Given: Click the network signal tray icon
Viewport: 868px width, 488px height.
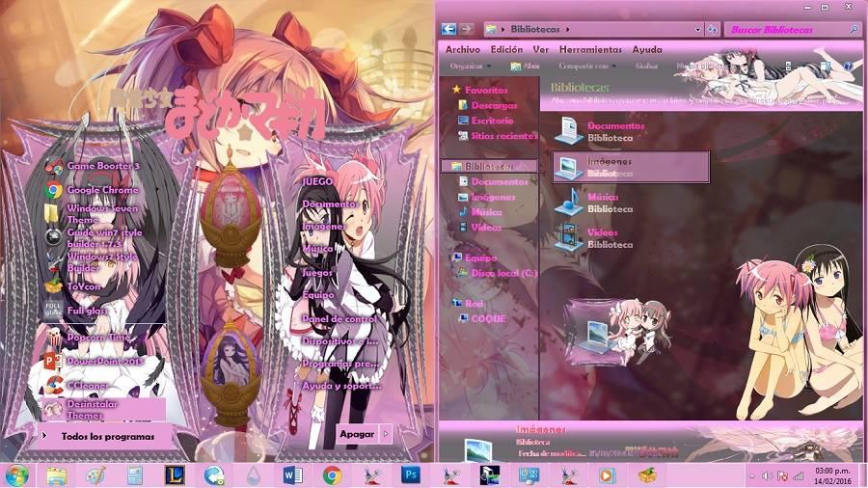Looking at the screenshot, I should [x=798, y=475].
